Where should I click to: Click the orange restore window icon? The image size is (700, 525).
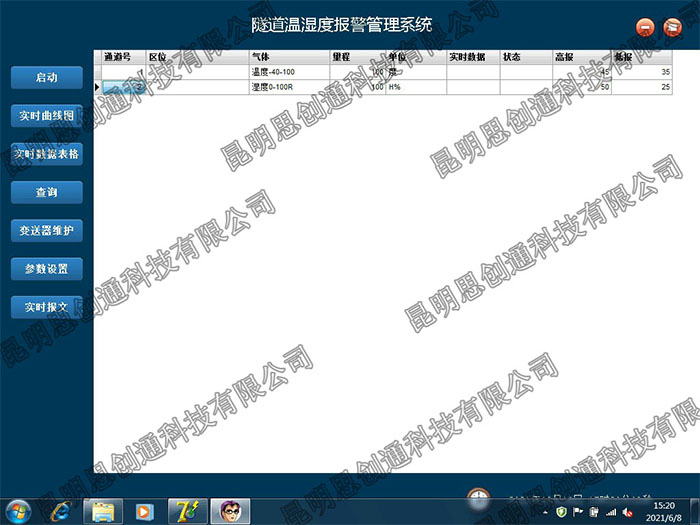coord(673,27)
